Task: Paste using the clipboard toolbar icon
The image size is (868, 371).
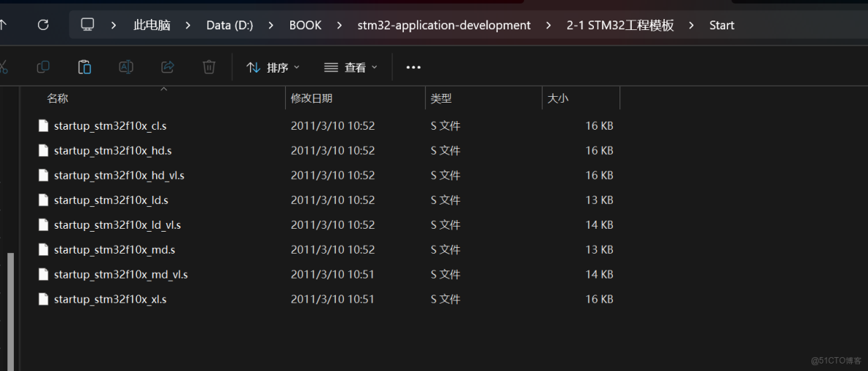Action: 84,67
